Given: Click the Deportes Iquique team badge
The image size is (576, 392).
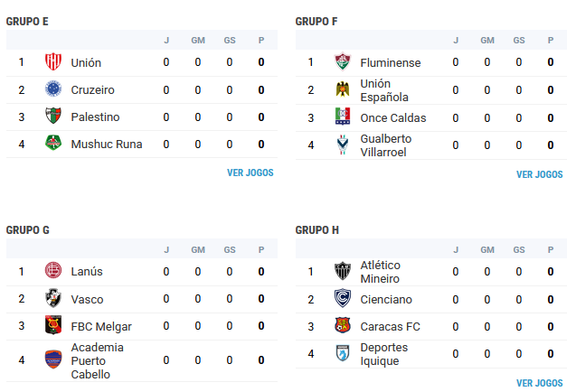Looking at the screenshot, I should pos(342,354).
